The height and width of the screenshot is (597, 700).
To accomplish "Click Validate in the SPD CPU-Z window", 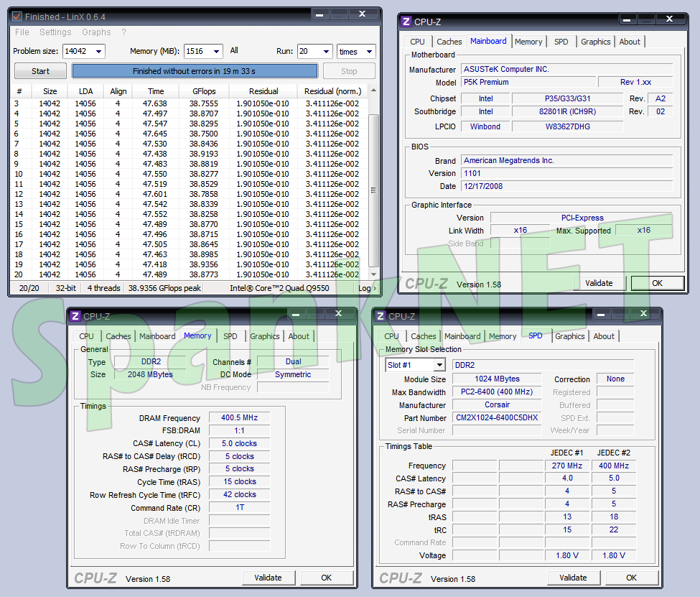I will coord(573,578).
